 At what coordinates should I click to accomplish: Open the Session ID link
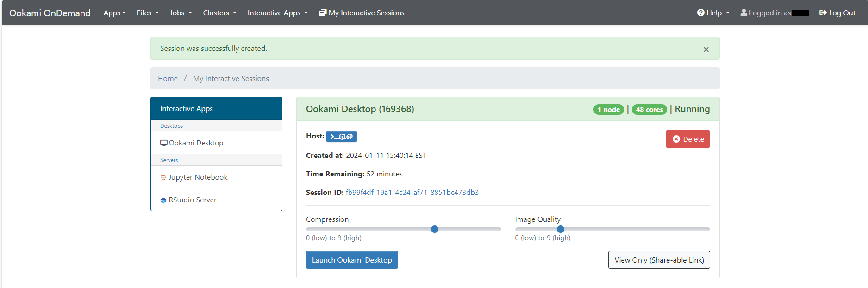click(x=412, y=193)
